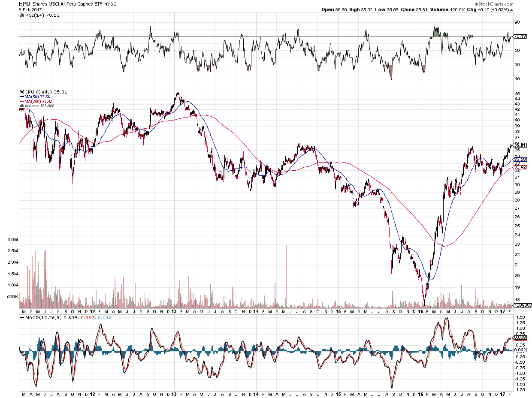
Task: Click the 70.13 RSI value tag on the right axis
Action: [520, 36]
